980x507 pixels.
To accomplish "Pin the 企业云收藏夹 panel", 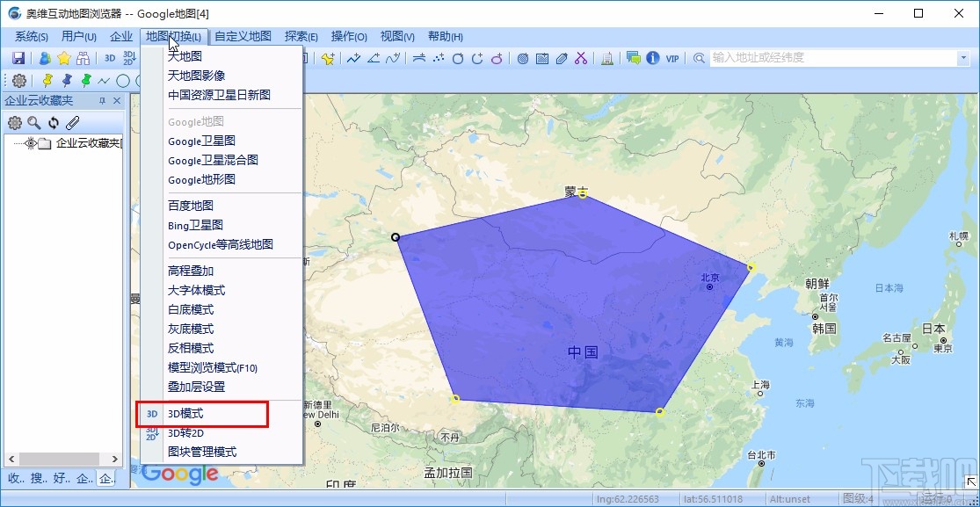I will click(x=103, y=101).
